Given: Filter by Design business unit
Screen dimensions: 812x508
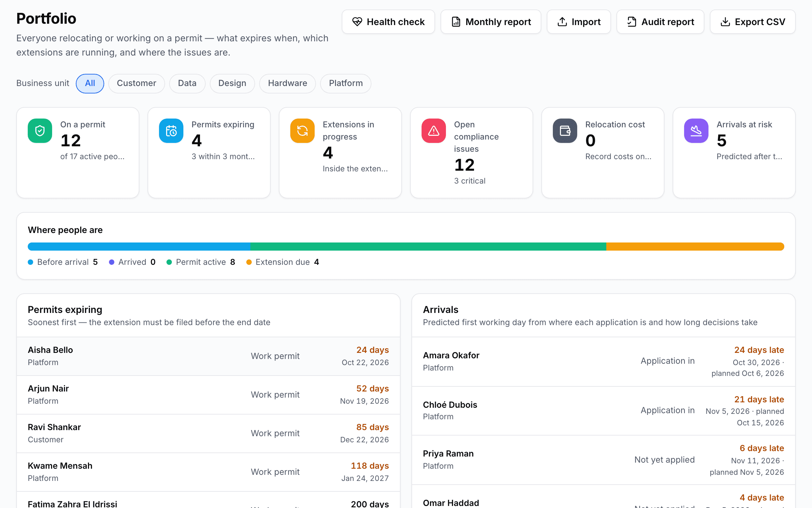Looking at the screenshot, I should pos(232,83).
